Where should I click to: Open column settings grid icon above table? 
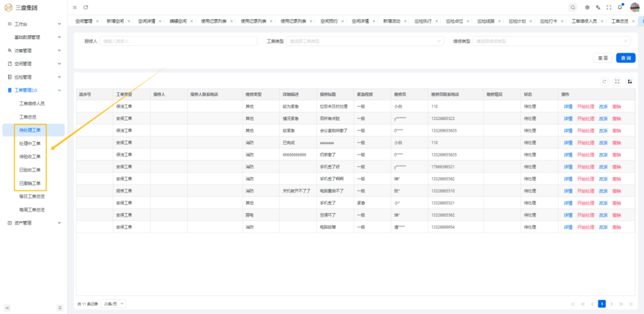click(x=630, y=81)
